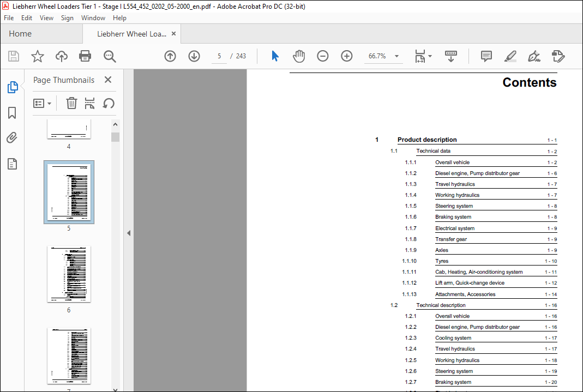Open the Sign menu
The image size is (583, 392).
tap(67, 18)
